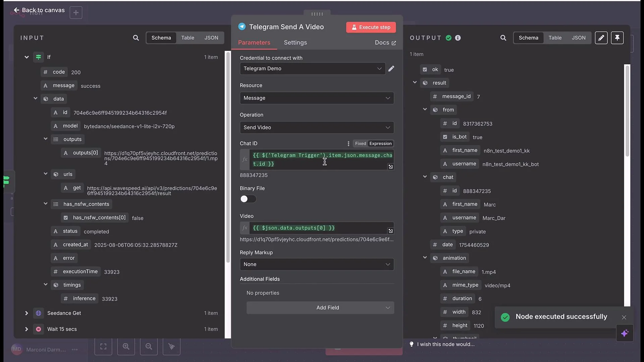The image size is (644, 362).
Task: Collapse the chat object in output
Action: [425, 177]
